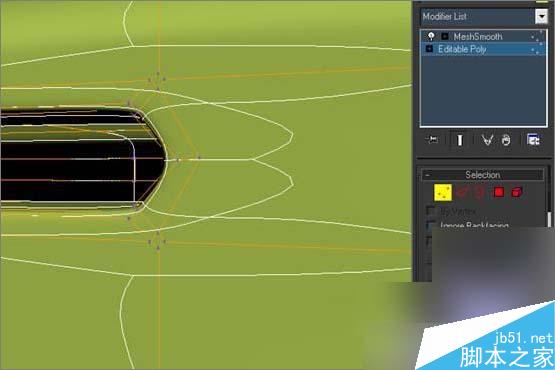
Task: Enable the Ignore Backfacing checkbox
Action: (x=431, y=224)
